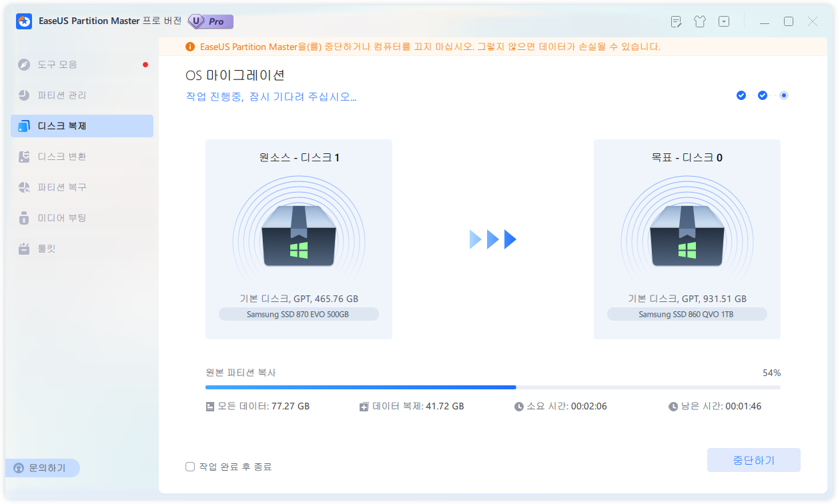This screenshot has height=504, width=838.
Task: Close the Partition Master window
Action: (813, 21)
